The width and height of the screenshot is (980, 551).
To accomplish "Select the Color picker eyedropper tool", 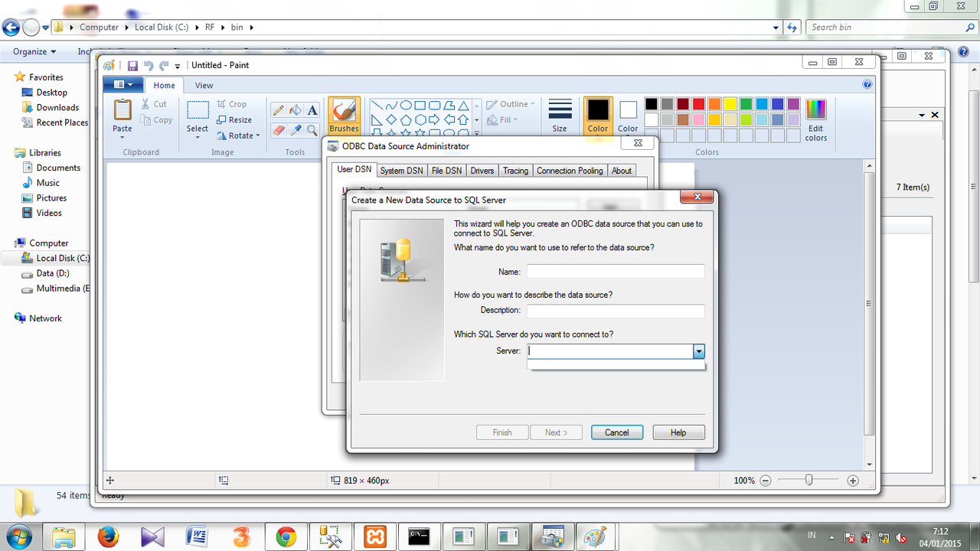I will coord(296,130).
